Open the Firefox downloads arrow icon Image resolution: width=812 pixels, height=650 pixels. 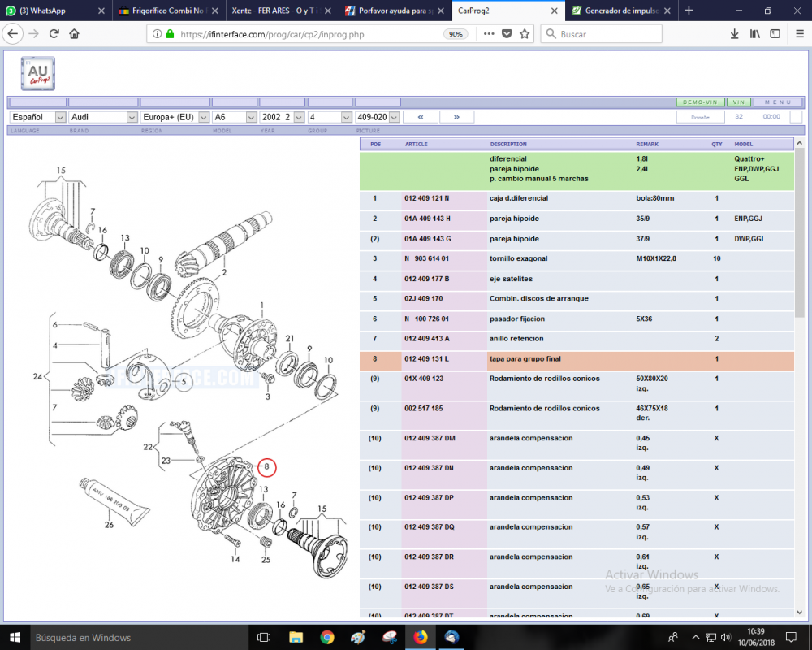[734, 34]
